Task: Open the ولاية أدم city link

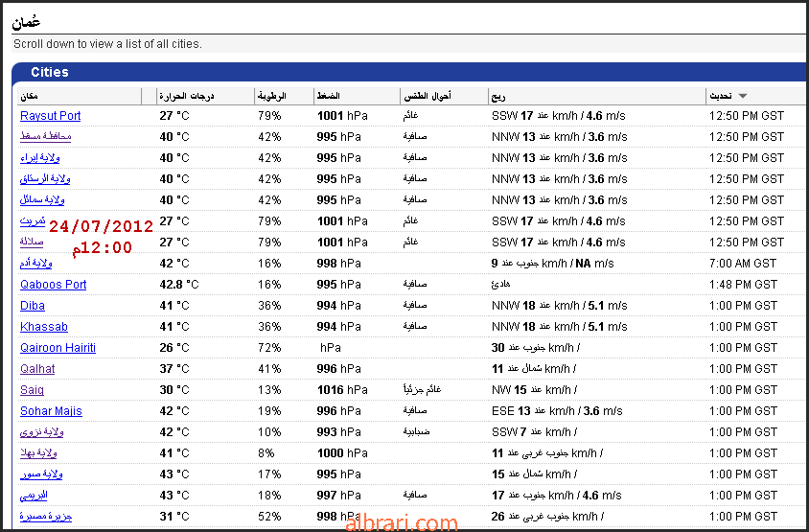Action: point(36,264)
